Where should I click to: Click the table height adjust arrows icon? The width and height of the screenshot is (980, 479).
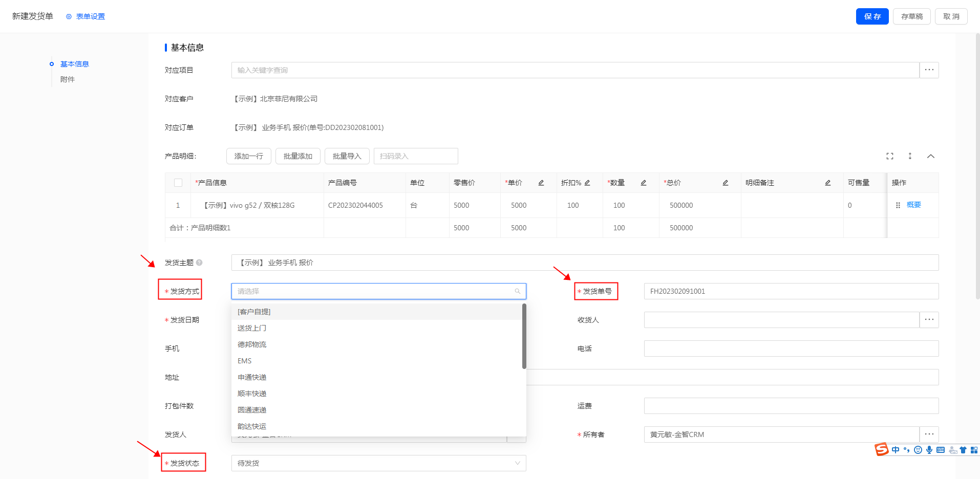[910, 156]
